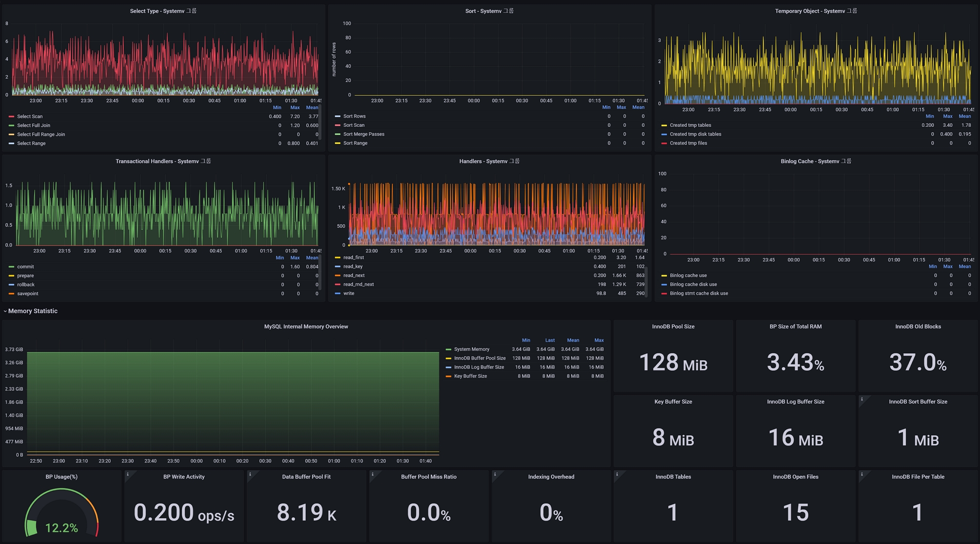Click info icon on Buffer Pool Miss Ratio
This screenshot has height=544, width=980.
[372, 474]
